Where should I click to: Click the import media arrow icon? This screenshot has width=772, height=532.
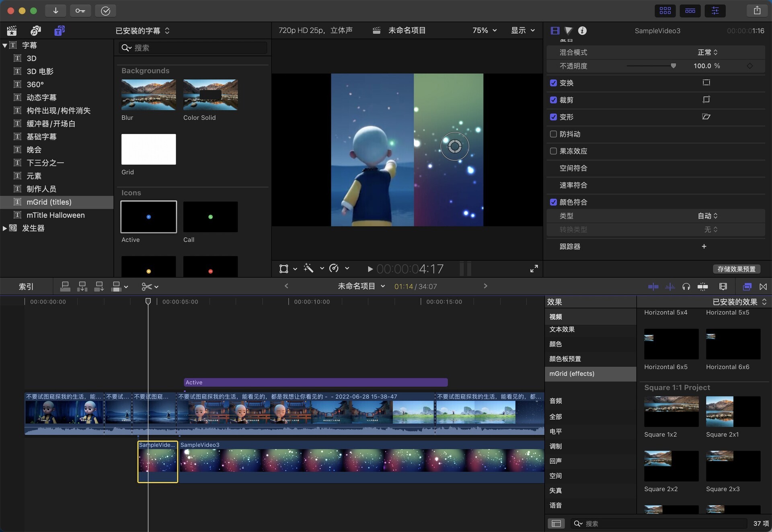coord(55,10)
